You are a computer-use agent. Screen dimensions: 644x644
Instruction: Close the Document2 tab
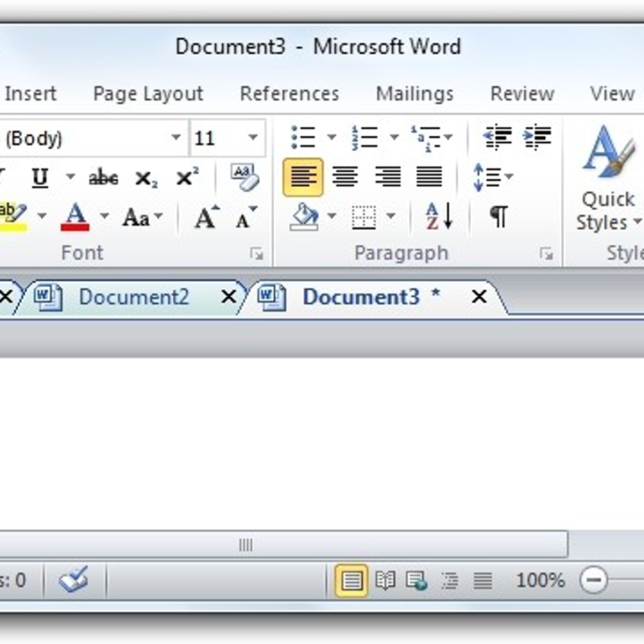(229, 296)
